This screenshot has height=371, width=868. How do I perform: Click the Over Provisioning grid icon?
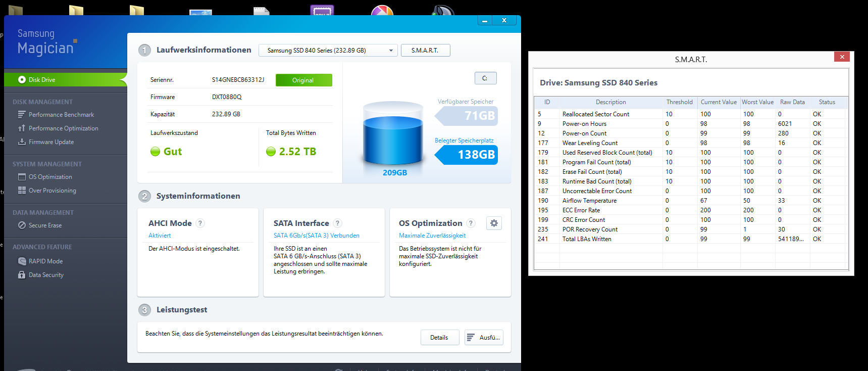tap(22, 191)
